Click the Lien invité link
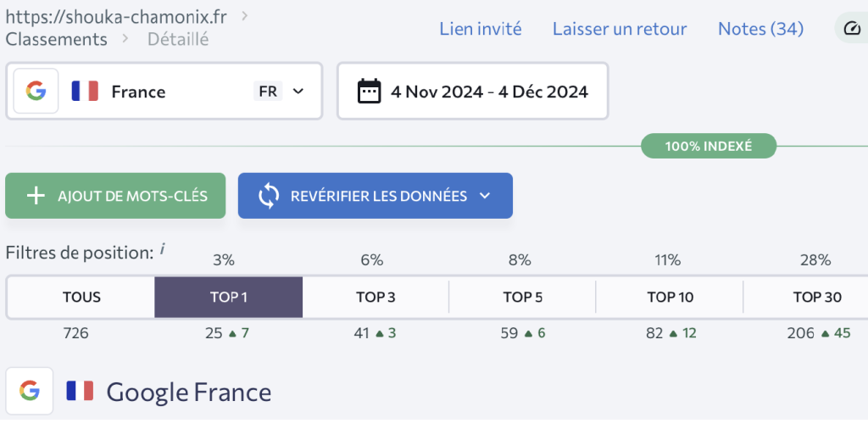868x423 pixels. click(481, 29)
